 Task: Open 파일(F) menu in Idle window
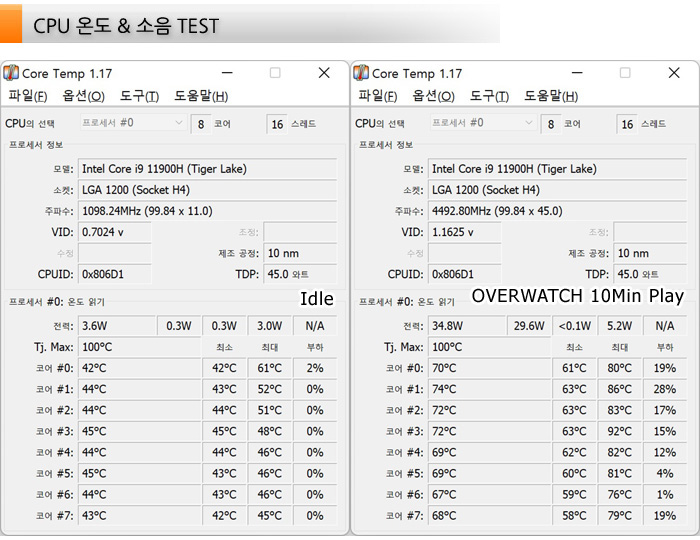click(28, 96)
